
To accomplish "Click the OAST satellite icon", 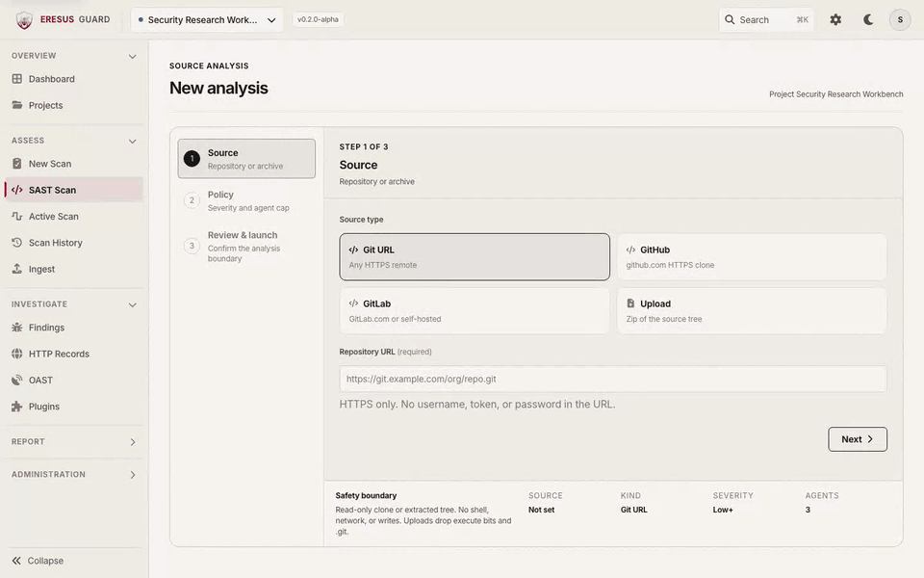I will tap(17, 380).
